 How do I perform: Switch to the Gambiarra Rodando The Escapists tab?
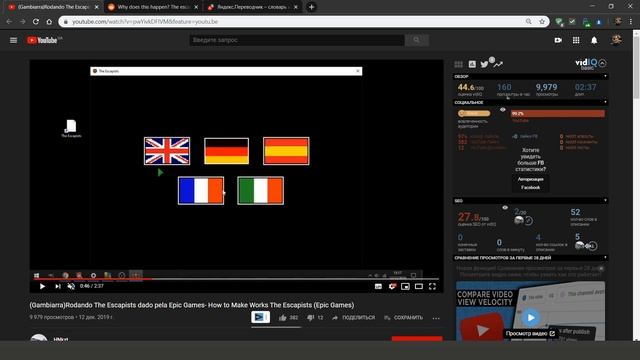(54, 7)
